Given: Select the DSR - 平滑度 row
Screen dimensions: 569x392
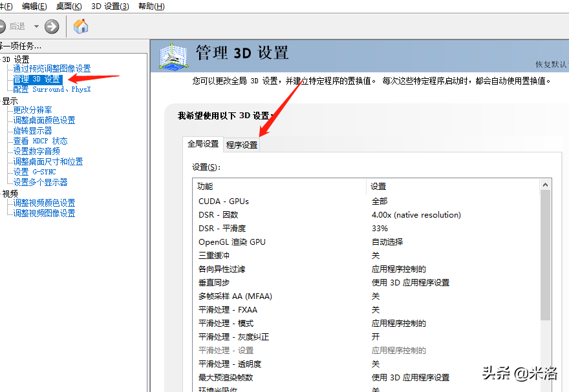Looking at the screenshot, I should coord(367,228).
